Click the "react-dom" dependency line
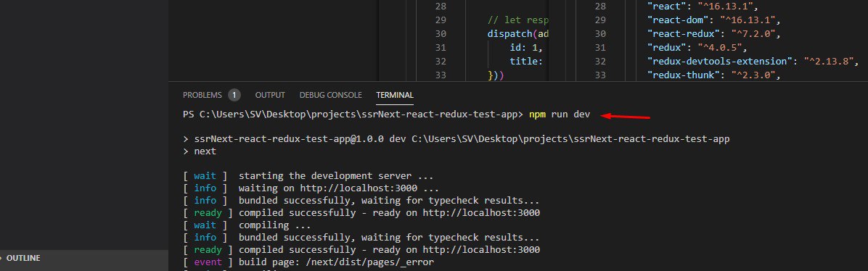 (713, 20)
